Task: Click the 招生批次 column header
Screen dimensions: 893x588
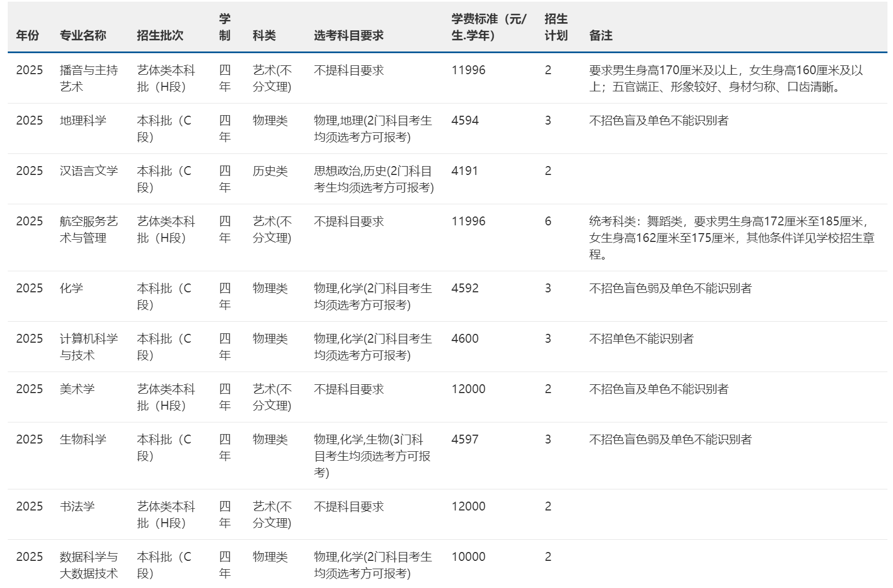Action: [x=160, y=35]
